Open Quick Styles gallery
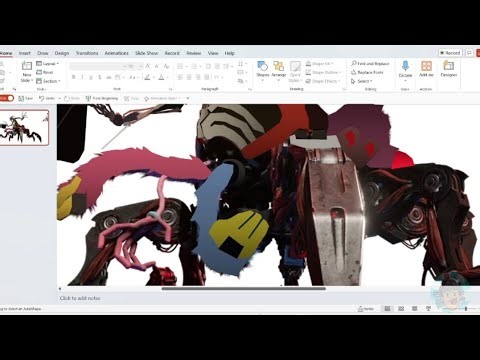 [295, 71]
